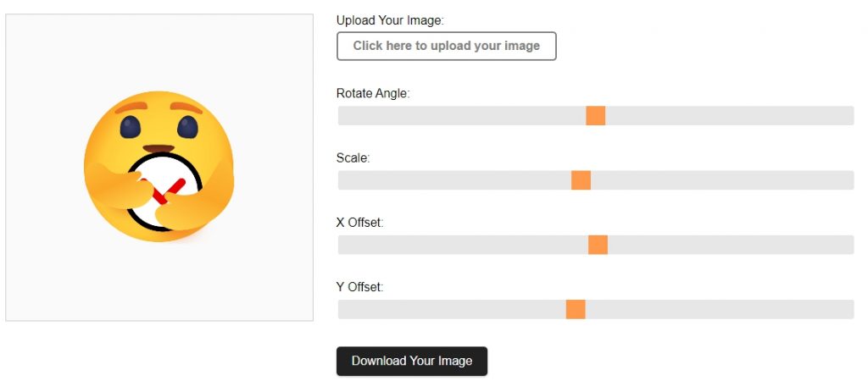
Task: Click X Offset track right of handle
Action: 731,245
